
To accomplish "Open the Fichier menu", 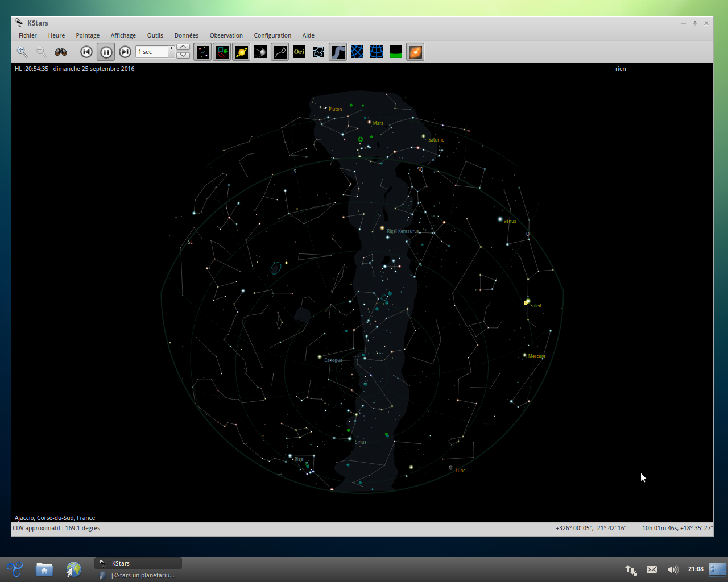I will point(28,35).
